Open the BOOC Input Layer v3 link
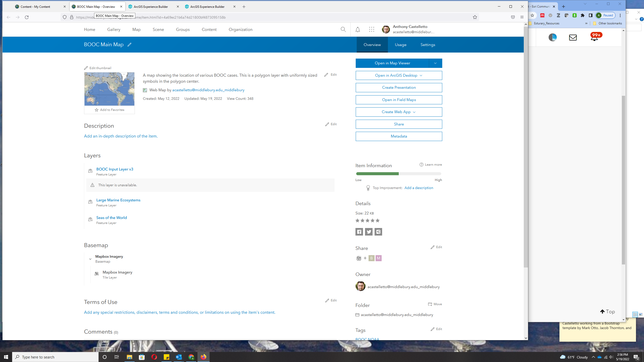Image resolution: width=644 pixels, height=362 pixels. coord(115,169)
